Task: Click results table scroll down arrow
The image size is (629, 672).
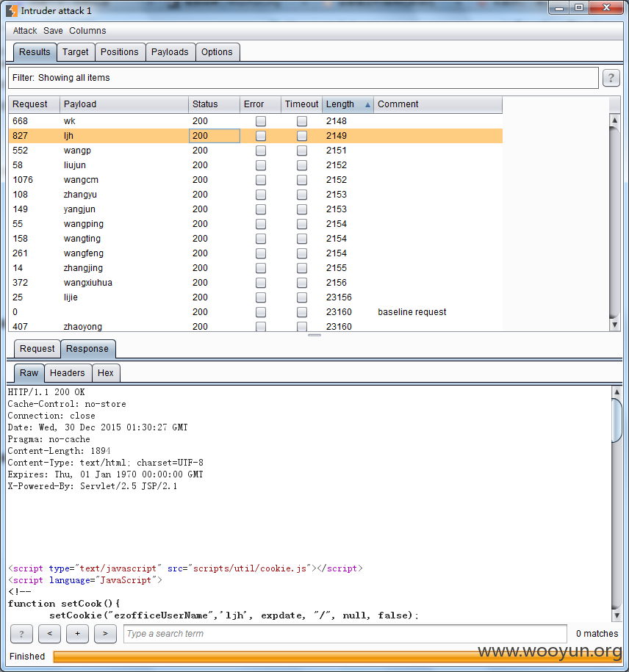Action: [614, 325]
